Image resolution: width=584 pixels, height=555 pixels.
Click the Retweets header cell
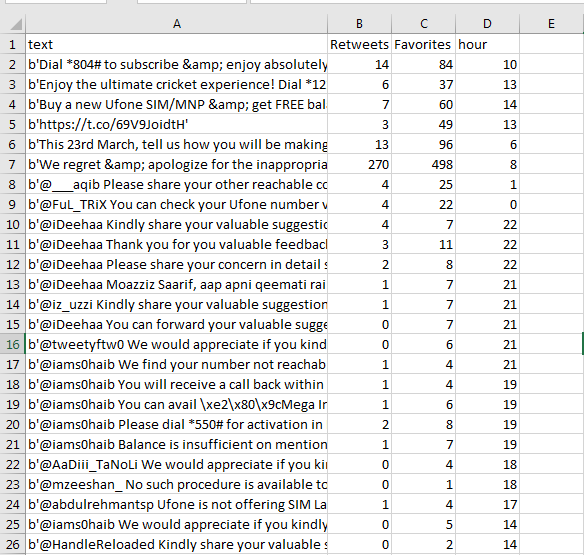tap(359, 44)
